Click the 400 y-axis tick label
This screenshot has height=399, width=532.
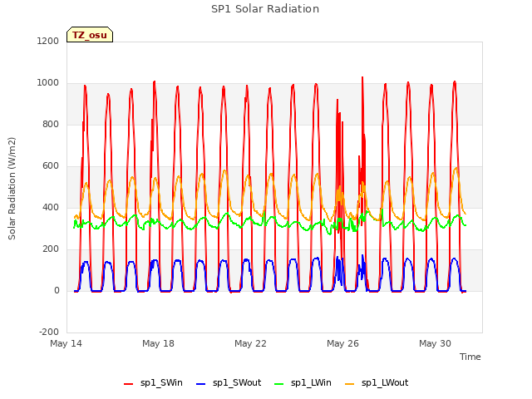(51, 207)
